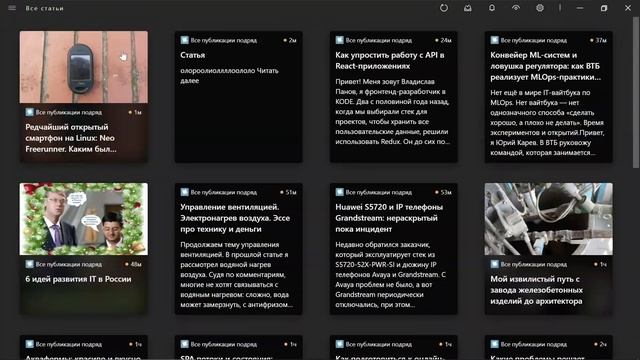Click source icon on the card marked 2ч

click(494, 344)
